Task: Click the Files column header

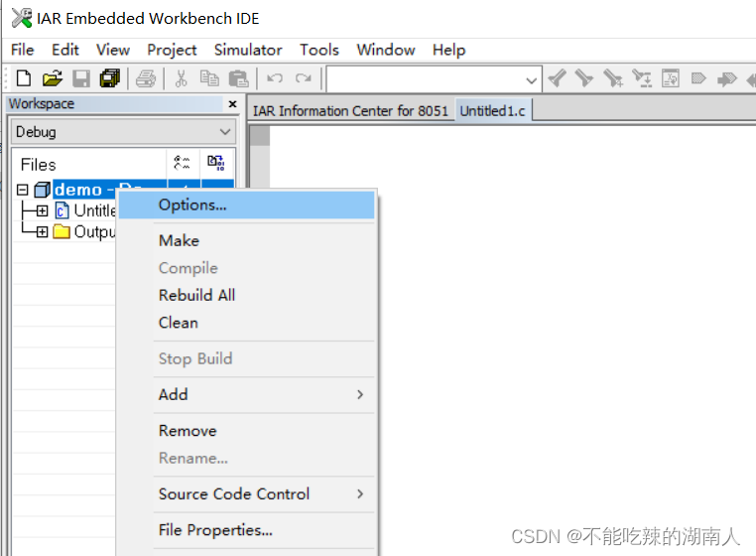Action: coord(89,163)
